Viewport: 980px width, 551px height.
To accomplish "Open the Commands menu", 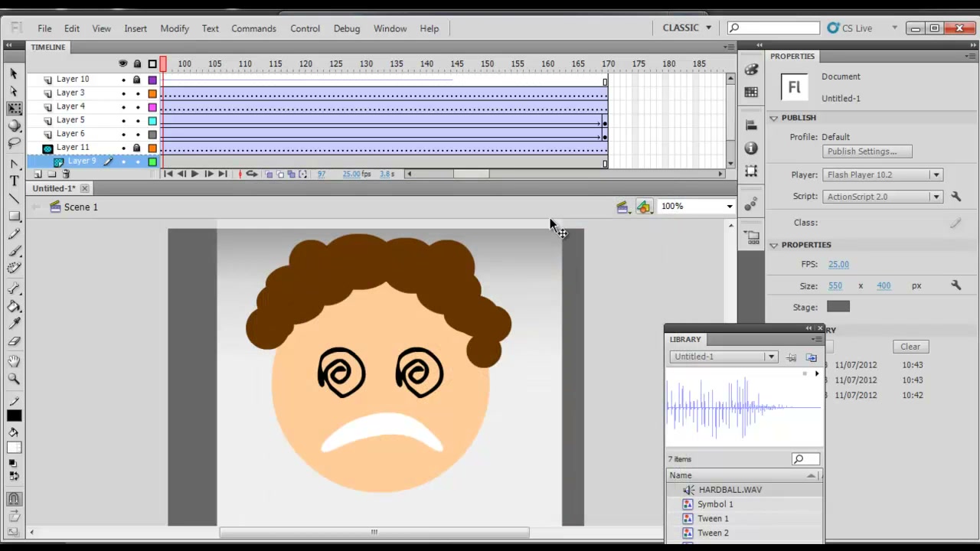I will [x=253, y=28].
